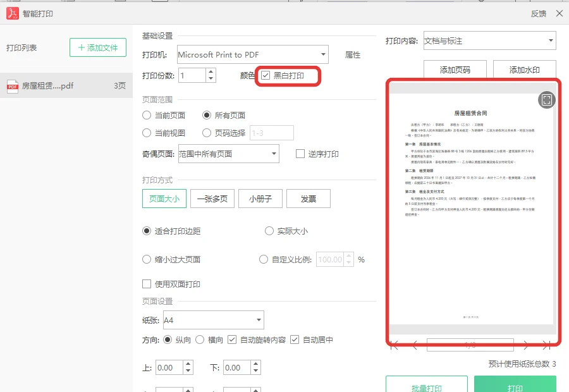Screen dimensions: 569x392
Task: Close the 智能打印 dialog
Action: [560, 13]
